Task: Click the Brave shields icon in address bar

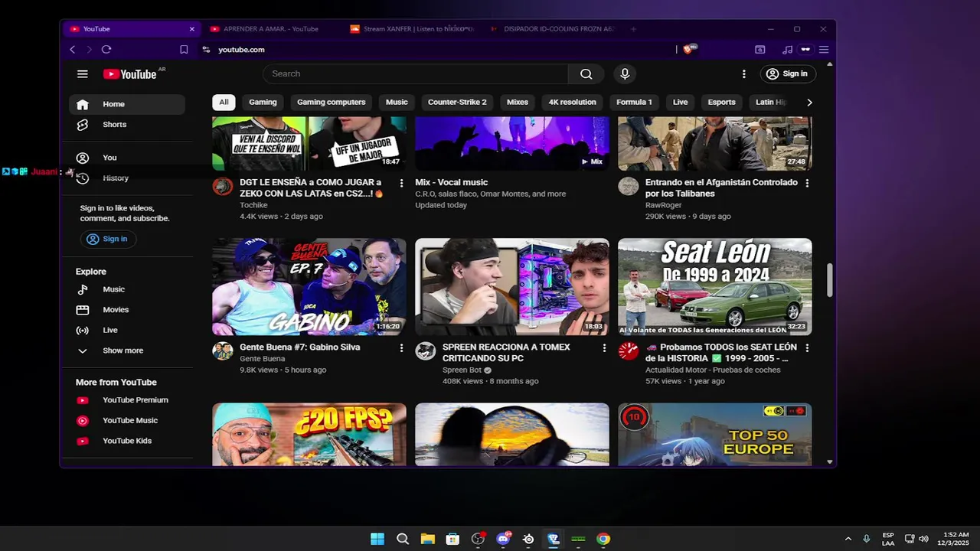Action: coord(689,49)
